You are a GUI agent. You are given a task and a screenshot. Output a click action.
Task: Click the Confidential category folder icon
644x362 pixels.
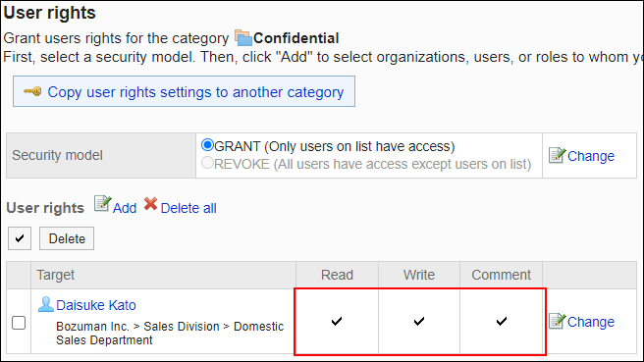coord(243,37)
